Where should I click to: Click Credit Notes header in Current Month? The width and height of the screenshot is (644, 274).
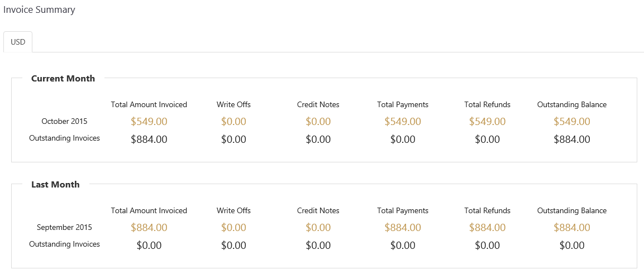coord(318,104)
